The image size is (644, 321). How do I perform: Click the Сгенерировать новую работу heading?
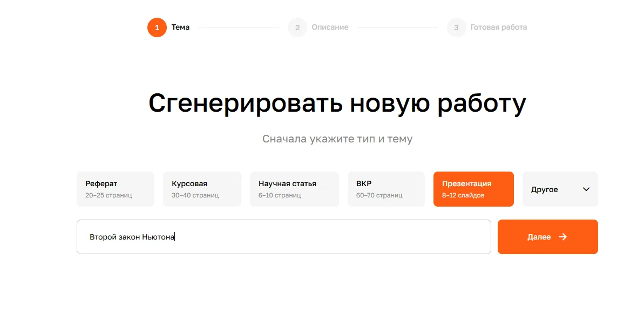pyautogui.click(x=337, y=104)
